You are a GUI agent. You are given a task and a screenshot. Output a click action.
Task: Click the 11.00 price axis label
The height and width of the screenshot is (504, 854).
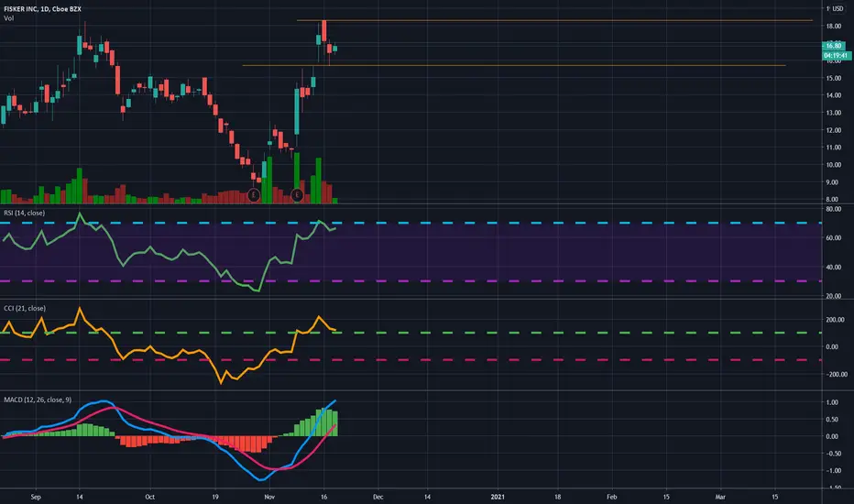(834, 148)
